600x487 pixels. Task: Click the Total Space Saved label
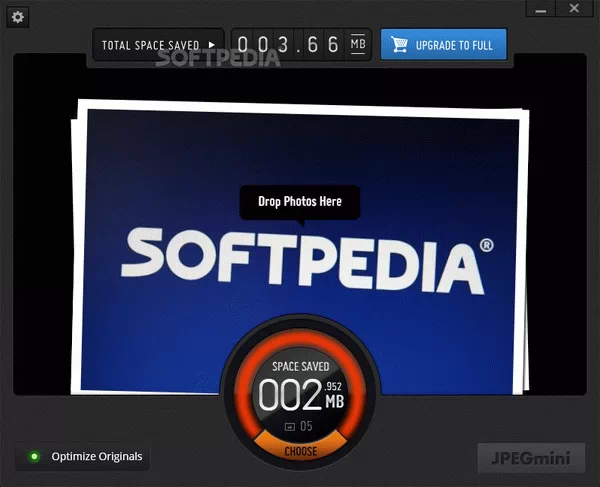click(x=151, y=45)
